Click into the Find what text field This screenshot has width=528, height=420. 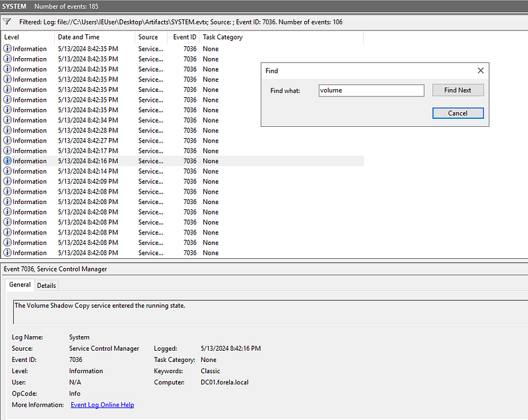371,90
